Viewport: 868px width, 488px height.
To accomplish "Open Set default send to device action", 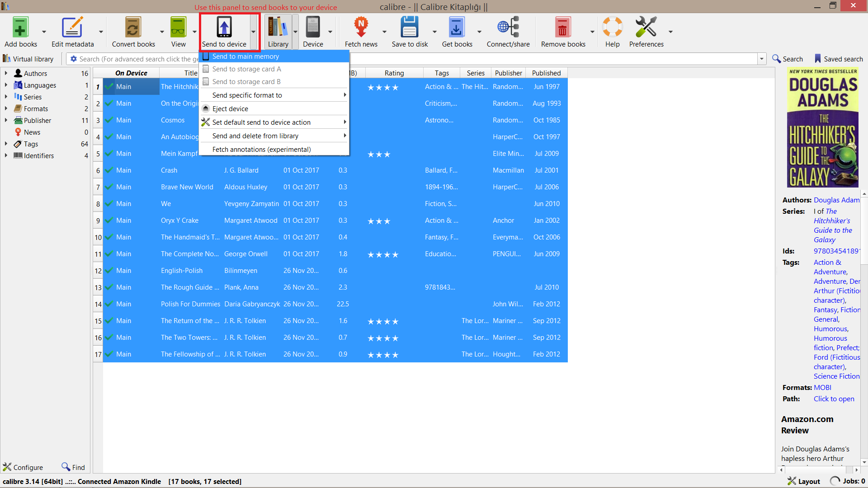I will (274, 122).
